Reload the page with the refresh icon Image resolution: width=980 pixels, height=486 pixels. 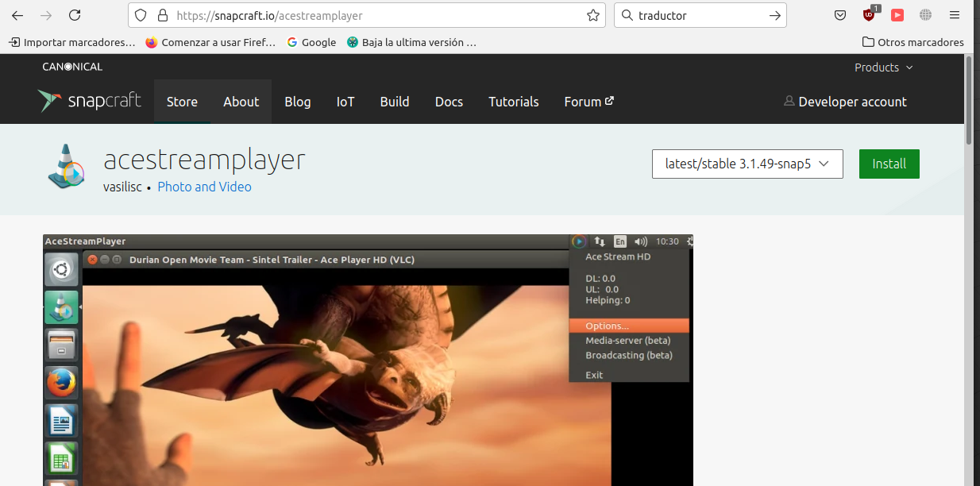tap(75, 15)
